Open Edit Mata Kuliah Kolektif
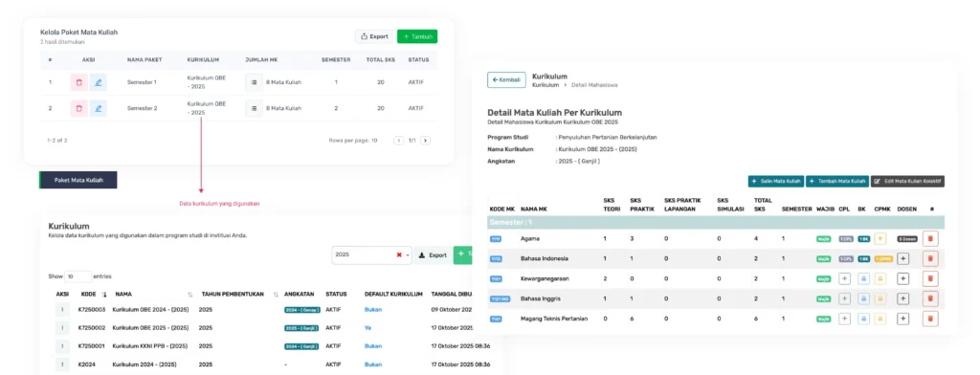 click(907, 181)
